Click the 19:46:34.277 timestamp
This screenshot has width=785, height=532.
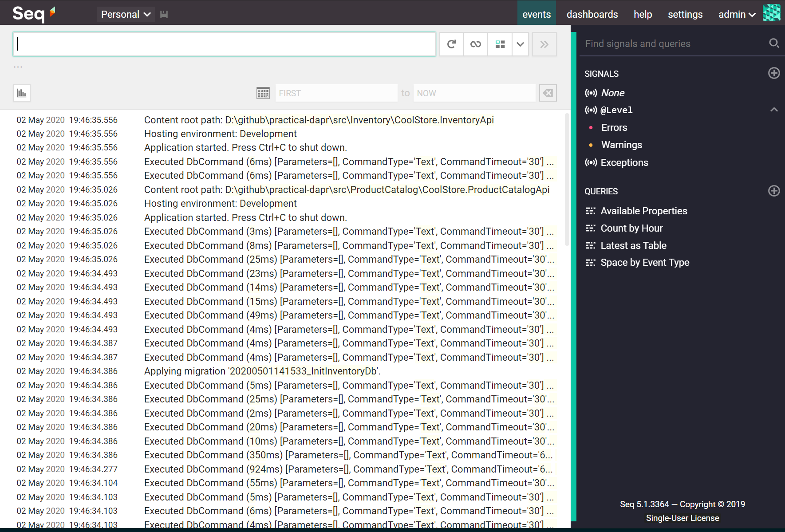pyautogui.click(x=93, y=469)
